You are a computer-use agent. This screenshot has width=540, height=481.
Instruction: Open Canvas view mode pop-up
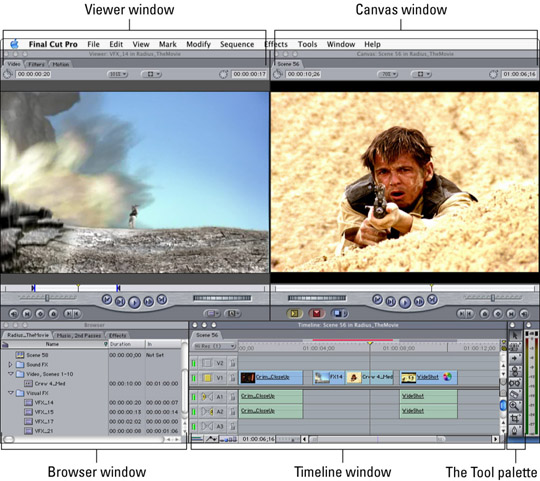[x=421, y=74]
